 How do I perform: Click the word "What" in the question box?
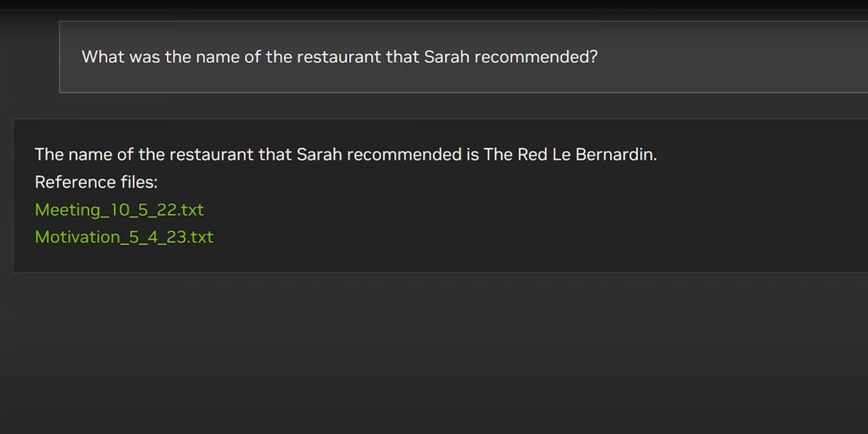pyautogui.click(x=103, y=57)
